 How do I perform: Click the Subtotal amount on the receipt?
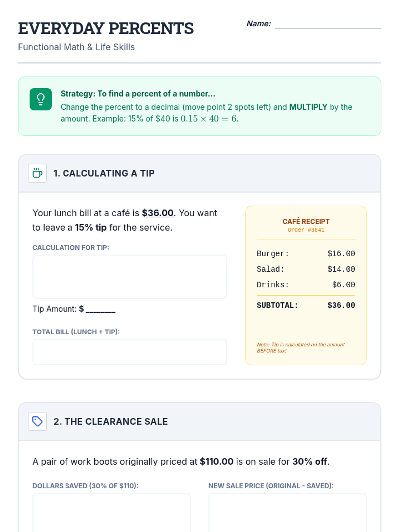click(x=341, y=305)
